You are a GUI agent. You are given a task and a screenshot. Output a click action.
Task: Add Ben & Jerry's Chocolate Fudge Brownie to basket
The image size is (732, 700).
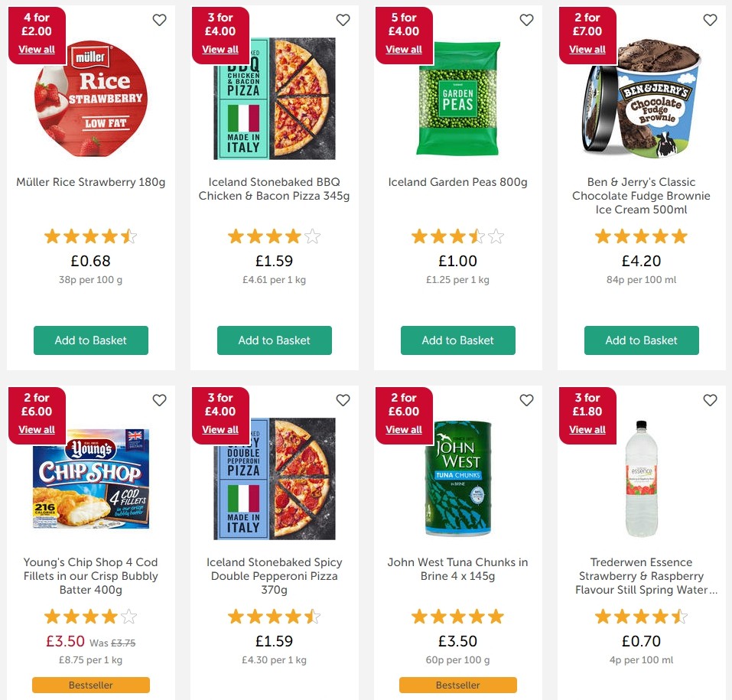[641, 340]
